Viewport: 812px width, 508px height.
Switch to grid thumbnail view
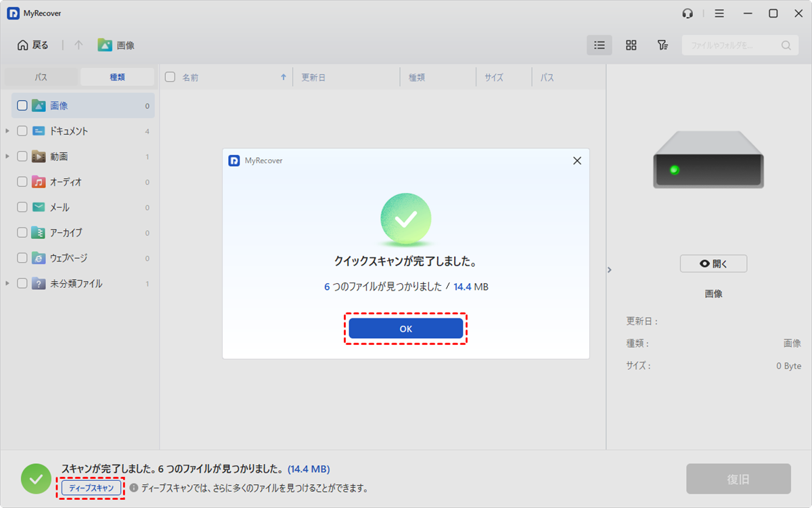tap(631, 45)
